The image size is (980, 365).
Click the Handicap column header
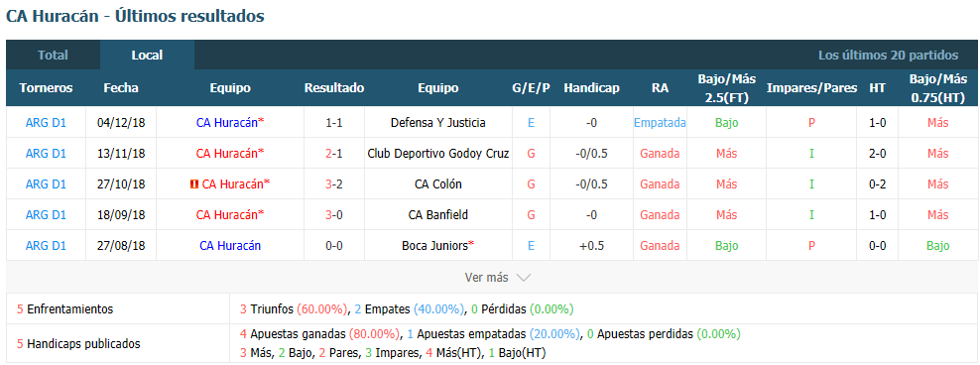tap(591, 88)
